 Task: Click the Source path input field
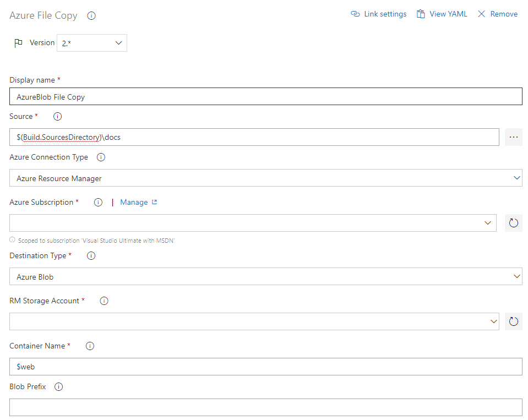point(254,137)
